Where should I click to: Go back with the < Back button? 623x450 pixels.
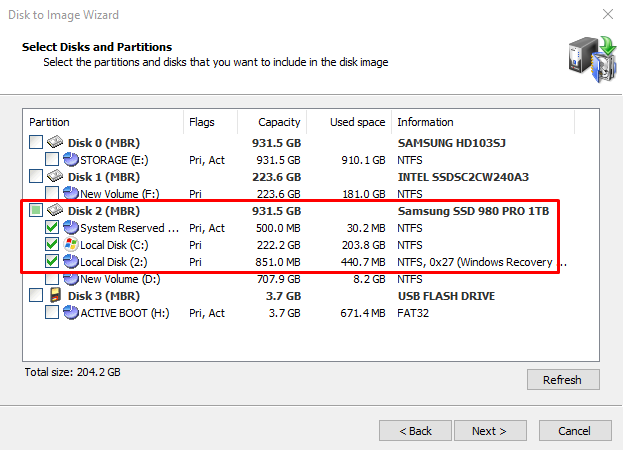[x=415, y=431]
